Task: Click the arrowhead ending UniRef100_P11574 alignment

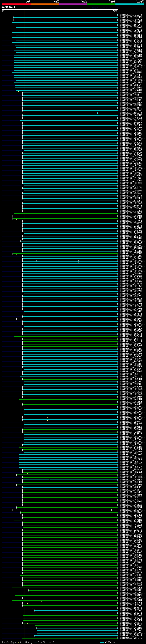Action: click(x=117, y=15)
